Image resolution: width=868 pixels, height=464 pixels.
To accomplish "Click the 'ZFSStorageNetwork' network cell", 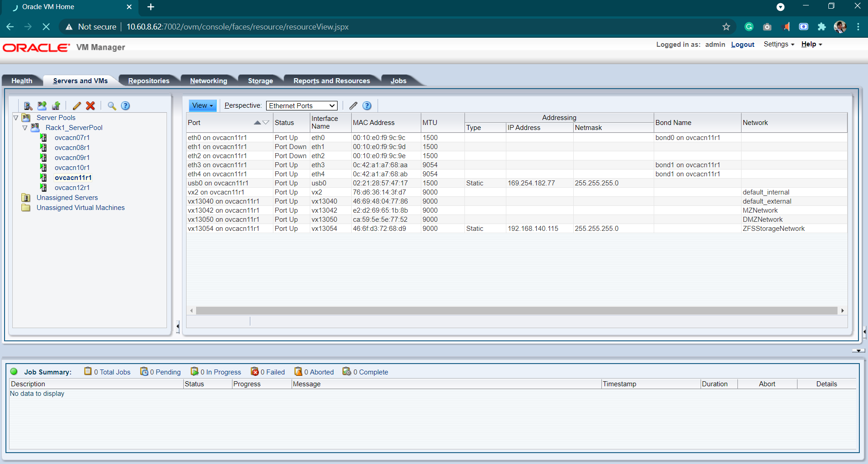I will [x=773, y=229].
